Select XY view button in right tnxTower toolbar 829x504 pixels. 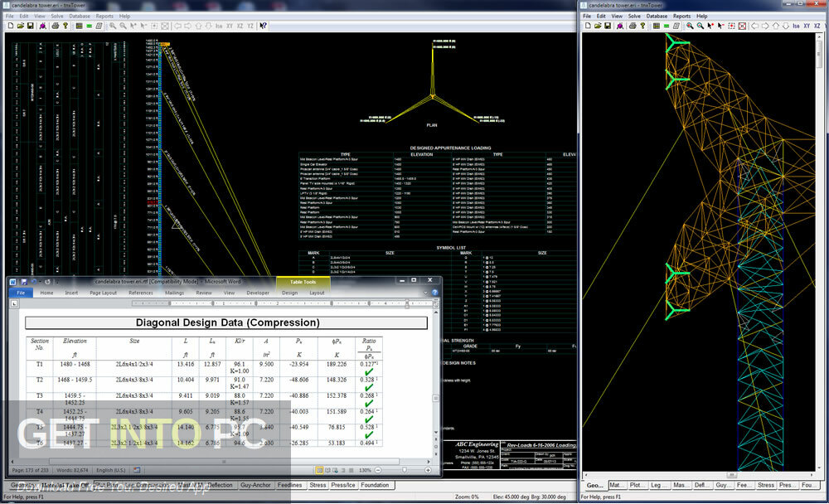click(807, 26)
